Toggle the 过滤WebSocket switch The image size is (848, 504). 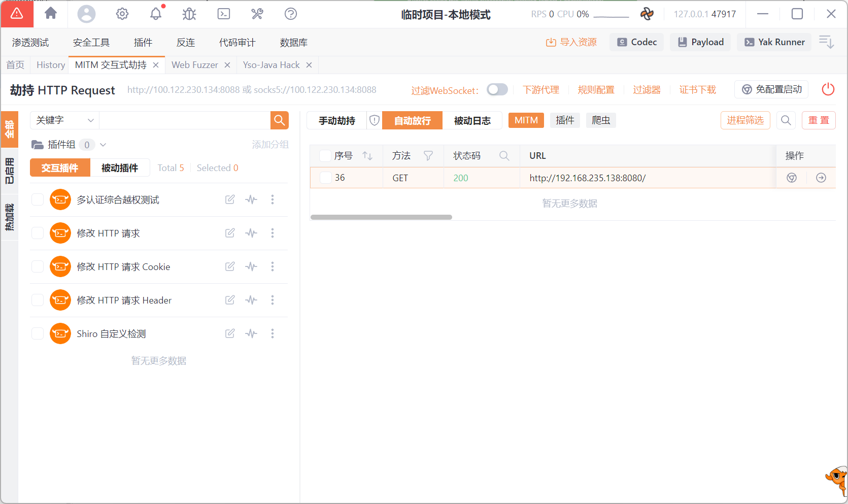[497, 90]
